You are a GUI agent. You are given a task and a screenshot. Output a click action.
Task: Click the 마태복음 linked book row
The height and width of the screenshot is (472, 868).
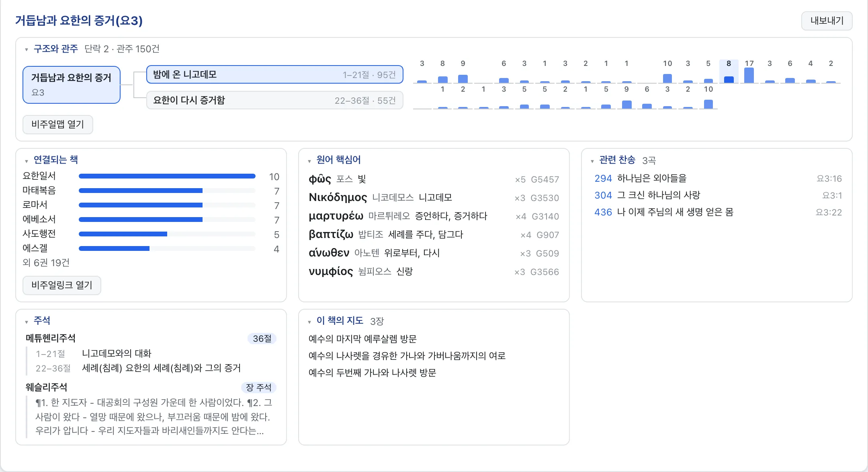(151, 191)
